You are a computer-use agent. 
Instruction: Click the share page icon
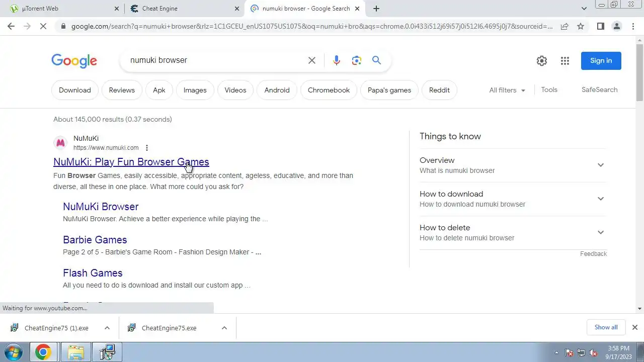(565, 26)
